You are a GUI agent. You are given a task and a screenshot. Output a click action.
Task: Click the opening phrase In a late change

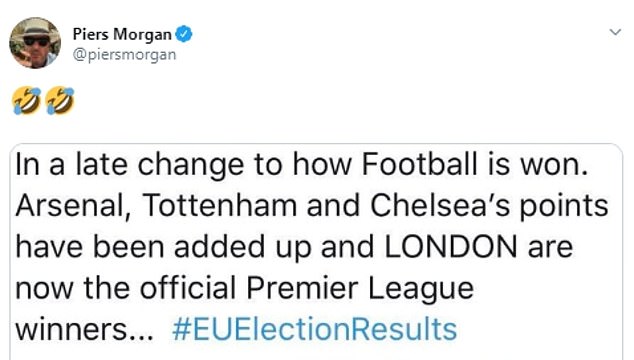coord(130,165)
